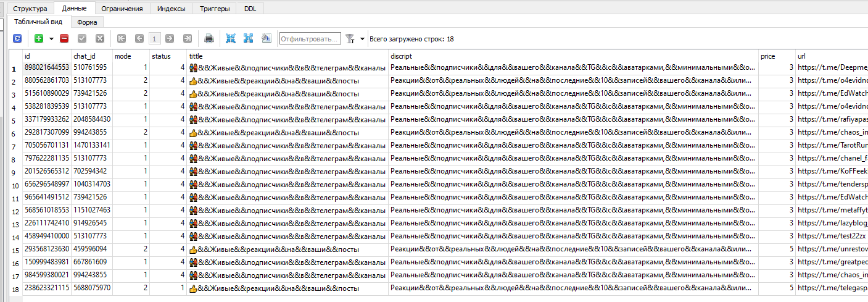
Task: Click the discript column header
Action: (573, 56)
